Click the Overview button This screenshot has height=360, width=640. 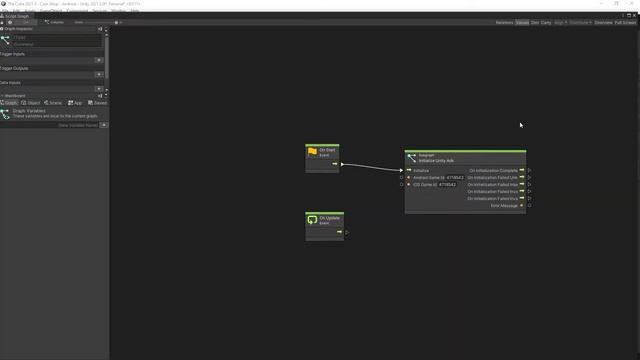[603, 22]
